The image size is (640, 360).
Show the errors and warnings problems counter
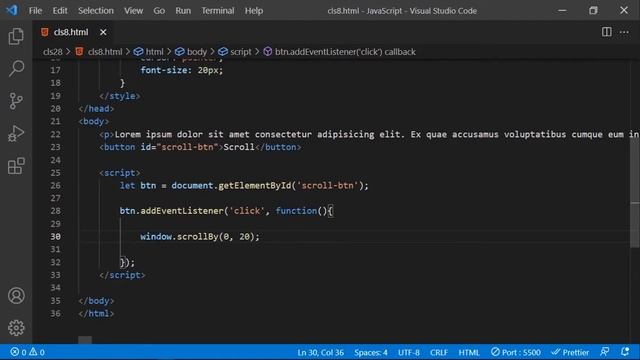[27, 352]
